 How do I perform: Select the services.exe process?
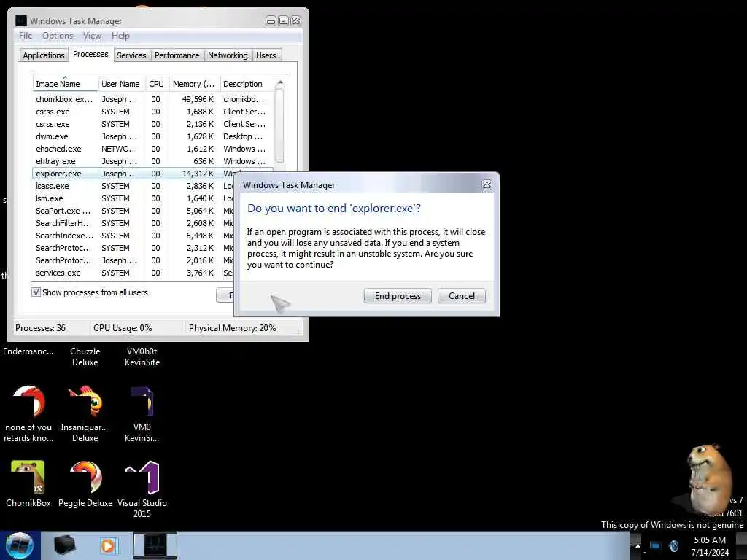click(133, 273)
